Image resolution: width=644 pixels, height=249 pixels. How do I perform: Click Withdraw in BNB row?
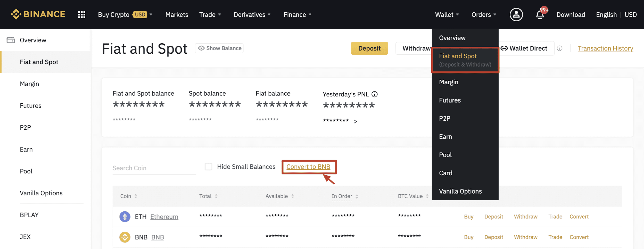[525, 237]
